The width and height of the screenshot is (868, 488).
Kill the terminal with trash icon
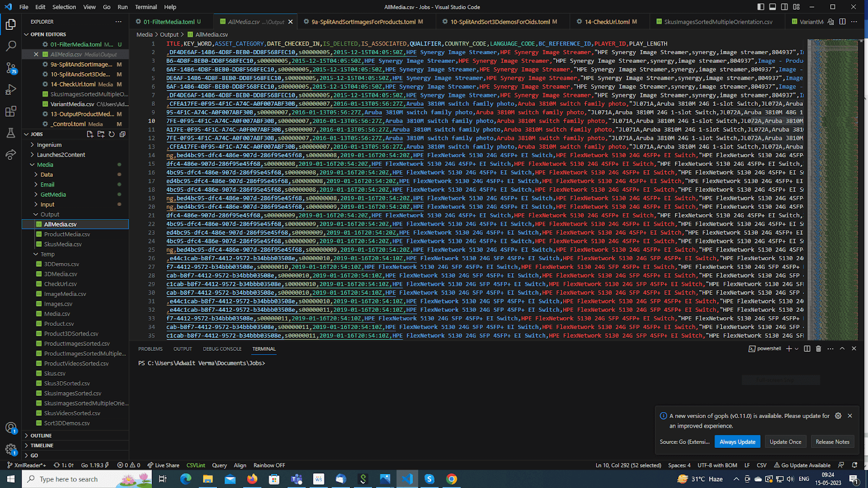[819, 349]
